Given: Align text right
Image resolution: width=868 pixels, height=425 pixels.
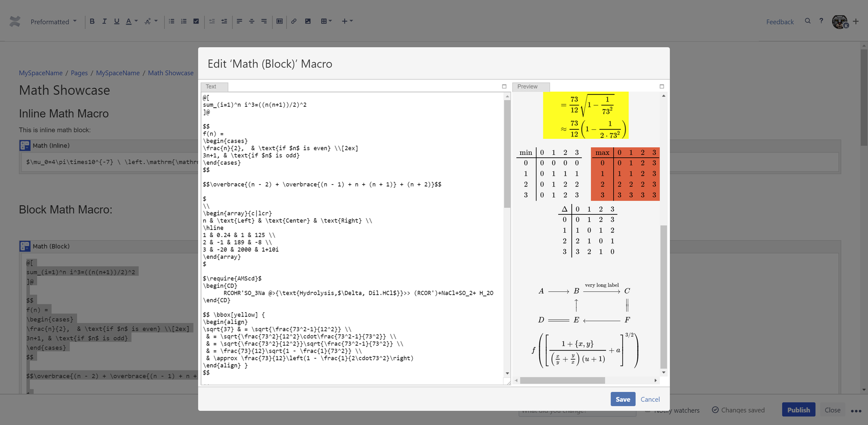Looking at the screenshot, I should [x=264, y=21].
